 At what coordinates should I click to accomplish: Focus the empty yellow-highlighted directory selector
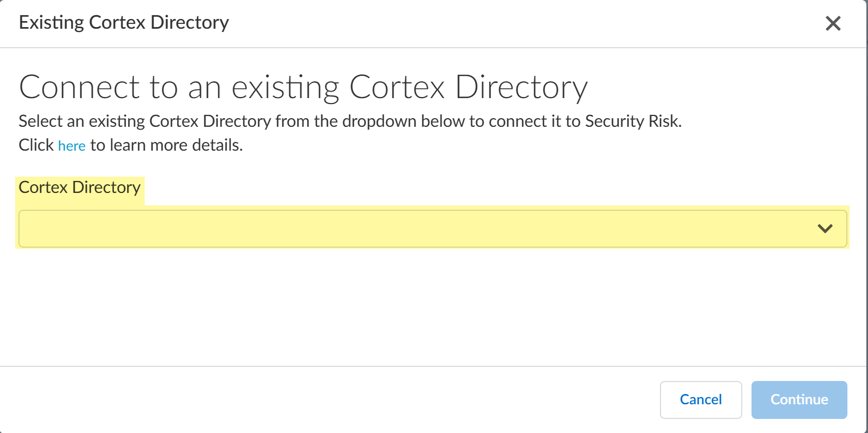(379, 229)
